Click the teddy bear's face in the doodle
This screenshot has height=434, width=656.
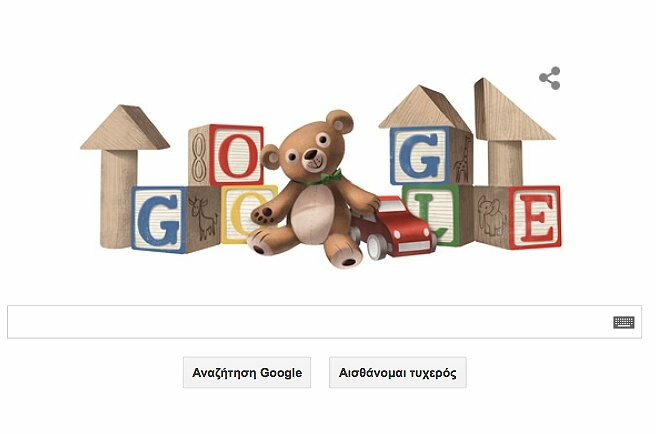coord(312,152)
